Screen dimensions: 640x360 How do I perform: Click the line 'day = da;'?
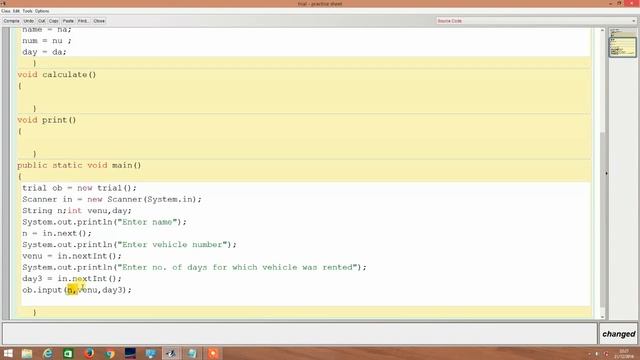(x=44, y=52)
